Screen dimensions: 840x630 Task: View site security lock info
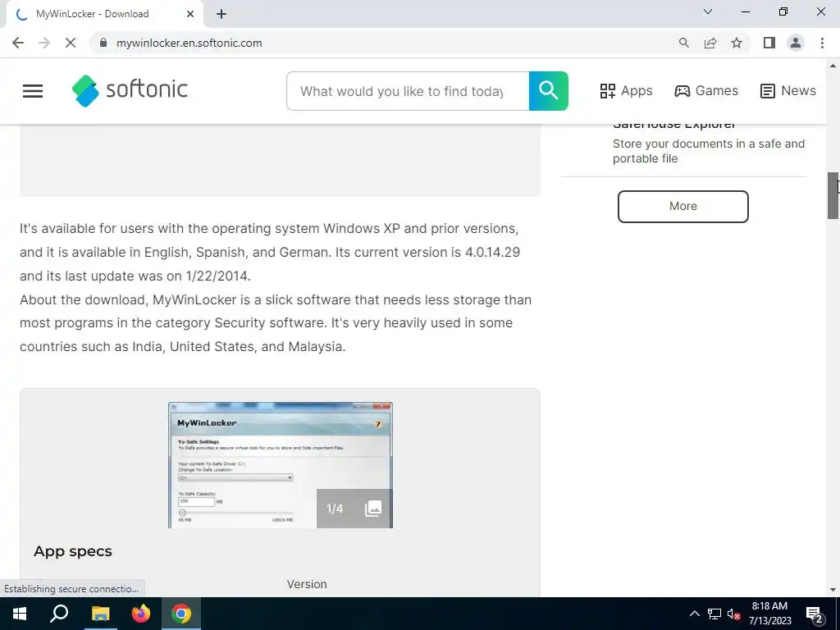[x=103, y=43]
